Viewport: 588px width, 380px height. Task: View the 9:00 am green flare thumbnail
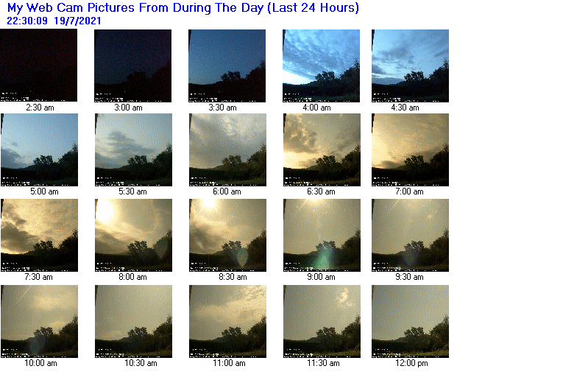tap(322, 235)
